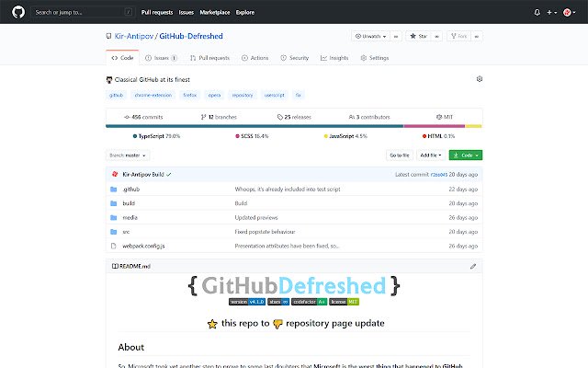View 25 releases
Image resolution: width=588 pixels, height=368 pixels.
tap(294, 117)
